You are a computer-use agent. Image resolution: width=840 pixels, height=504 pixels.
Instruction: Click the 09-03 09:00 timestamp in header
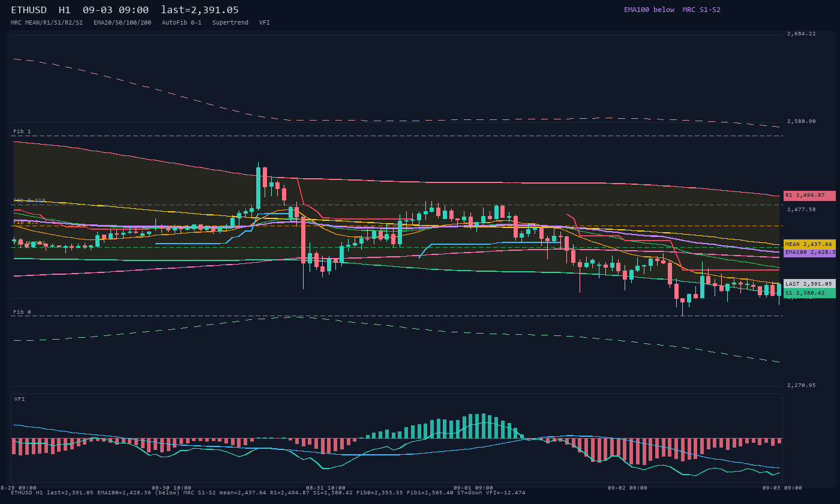116,10
